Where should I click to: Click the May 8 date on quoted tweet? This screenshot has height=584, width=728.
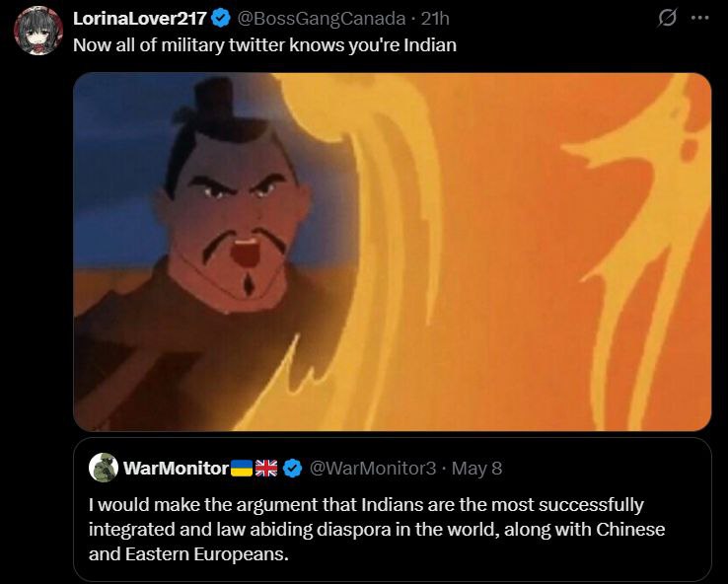click(476, 468)
